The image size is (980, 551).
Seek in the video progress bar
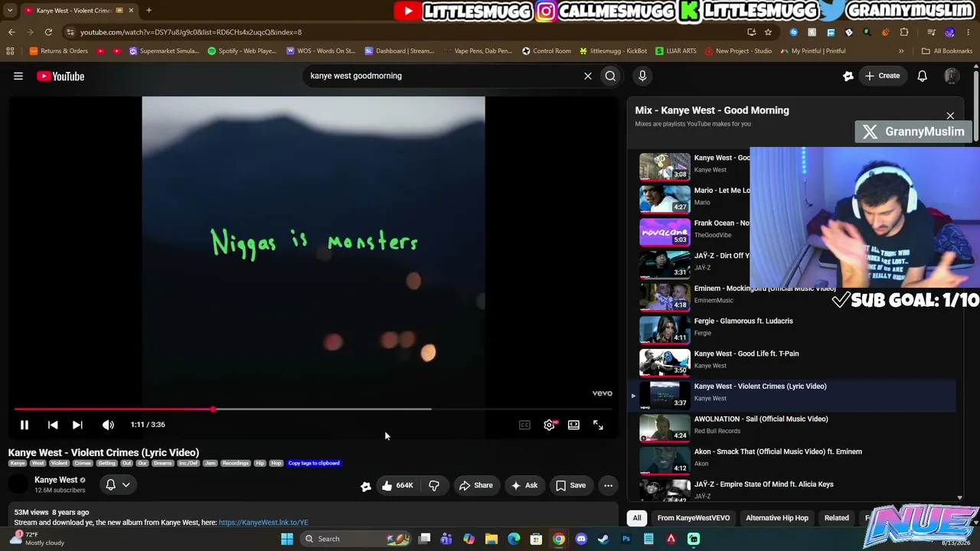313,409
